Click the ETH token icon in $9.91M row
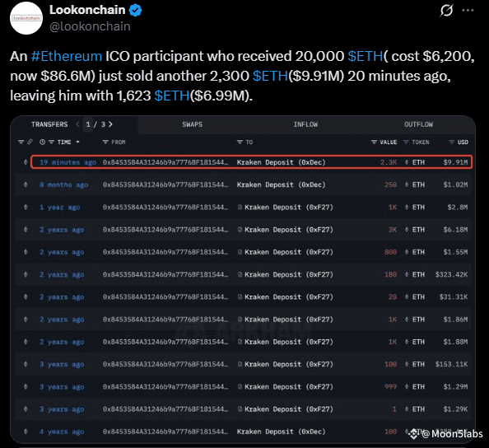This screenshot has width=489, height=448. point(407,162)
